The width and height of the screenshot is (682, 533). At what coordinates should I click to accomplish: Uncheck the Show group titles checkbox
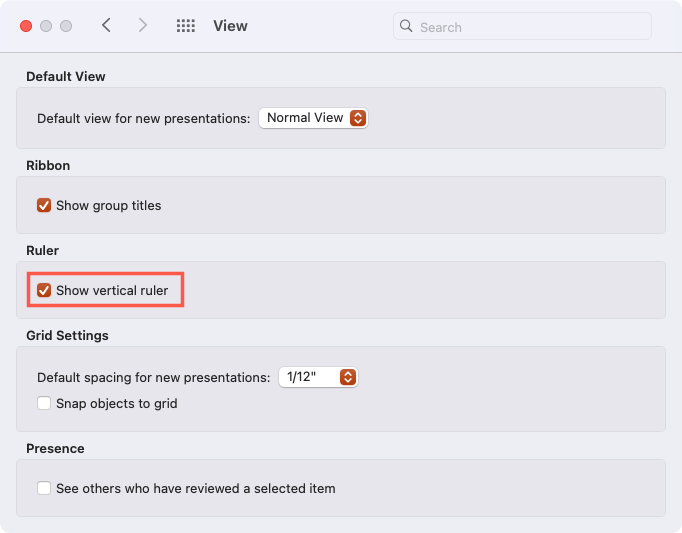(44, 205)
